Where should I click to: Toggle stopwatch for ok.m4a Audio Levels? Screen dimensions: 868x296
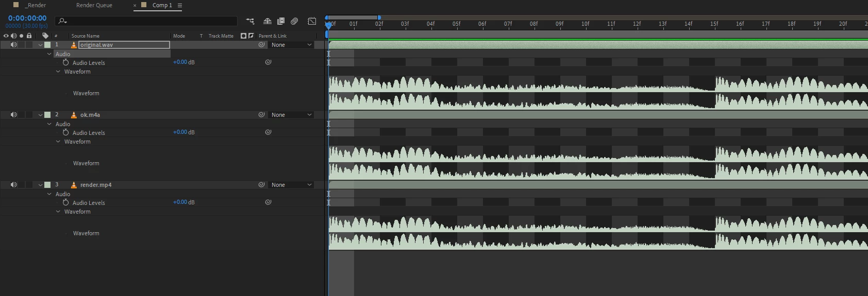[x=66, y=132]
